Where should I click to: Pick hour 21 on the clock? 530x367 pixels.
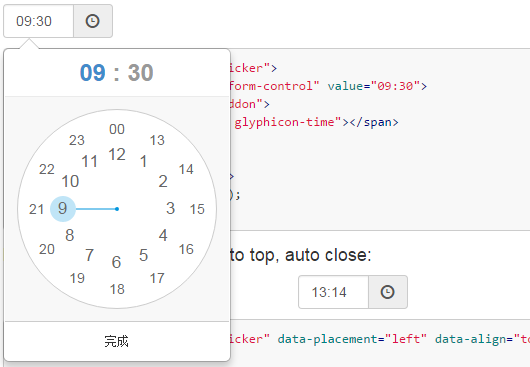pyautogui.click(x=37, y=209)
